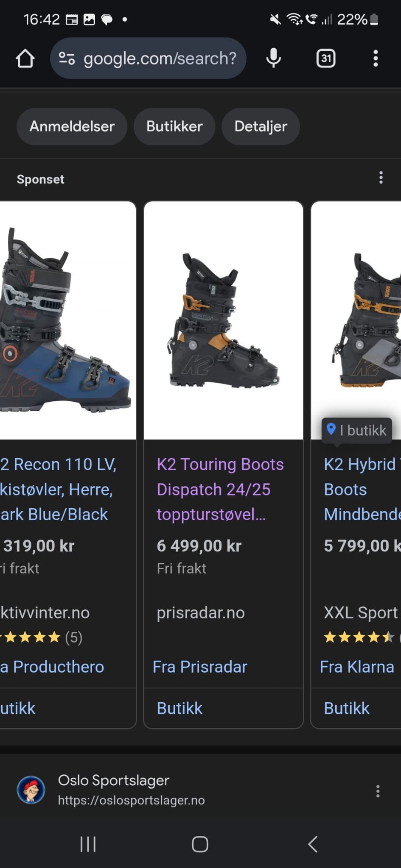Tap the address bar showing google.com/search
Image resolution: width=401 pixels, height=868 pixels.
pos(148,58)
